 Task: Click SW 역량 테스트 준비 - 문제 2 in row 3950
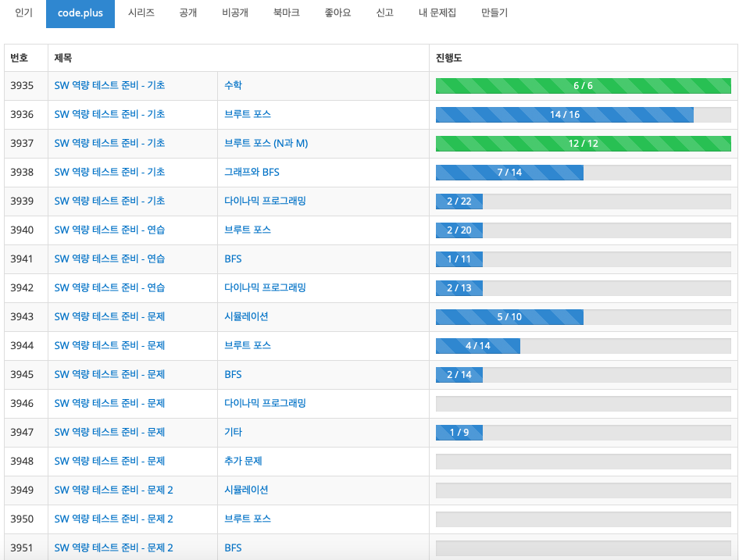(x=113, y=519)
